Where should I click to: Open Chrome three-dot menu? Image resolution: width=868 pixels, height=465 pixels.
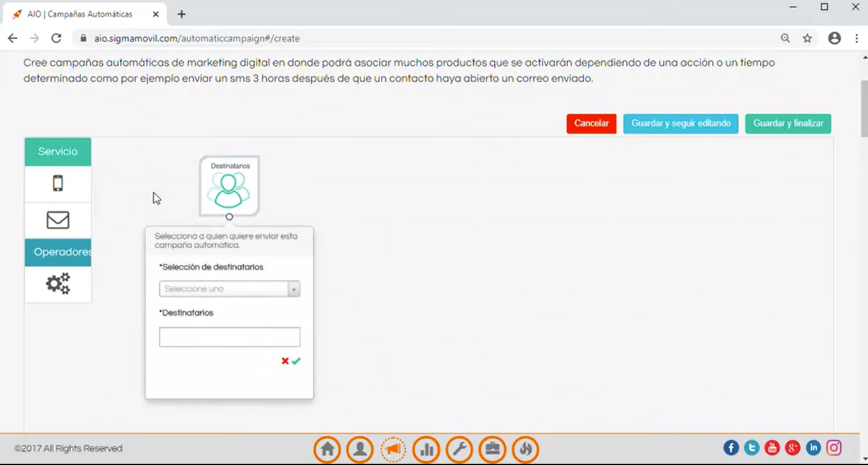tap(856, 38)
